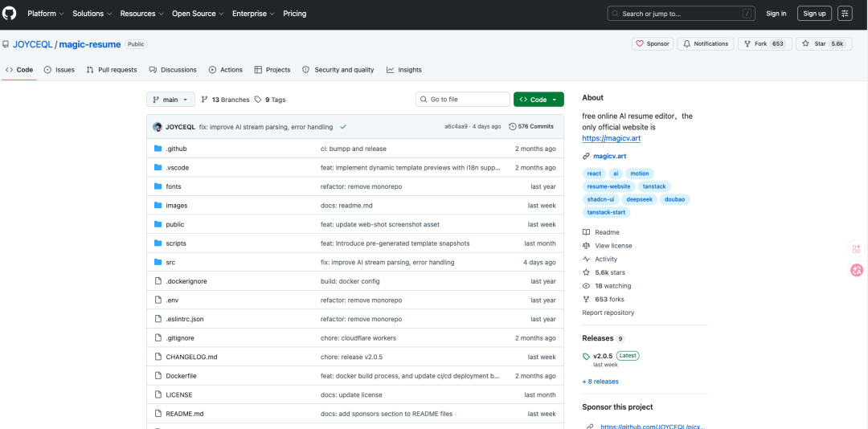Open the README.md file
Screen dimensions: 868x429
click(x=185, y=414)
